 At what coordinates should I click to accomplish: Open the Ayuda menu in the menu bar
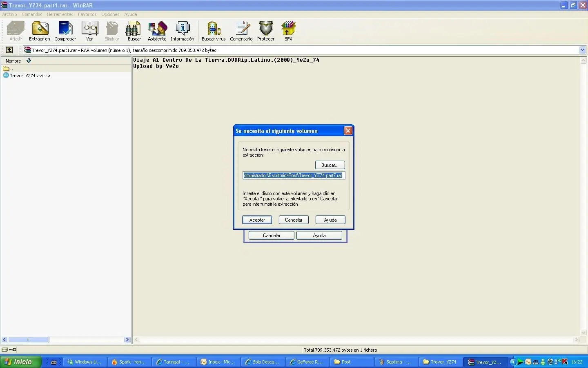131,14
